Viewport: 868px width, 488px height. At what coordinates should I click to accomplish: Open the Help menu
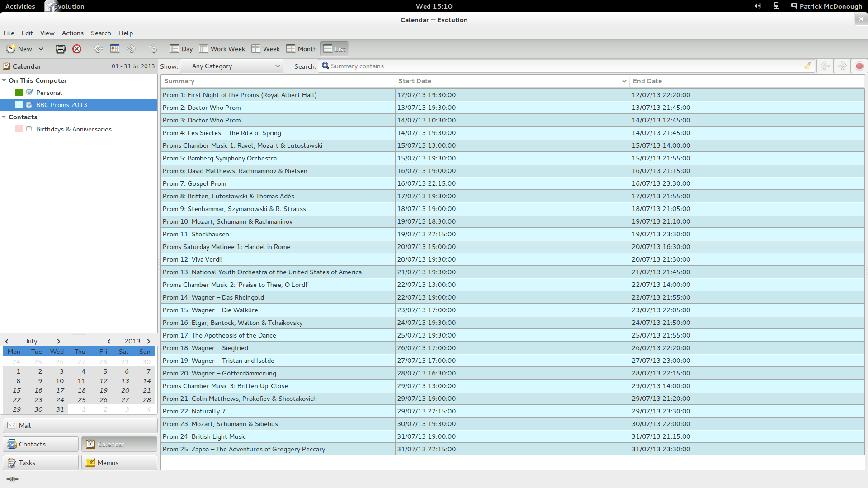[126, 33]
